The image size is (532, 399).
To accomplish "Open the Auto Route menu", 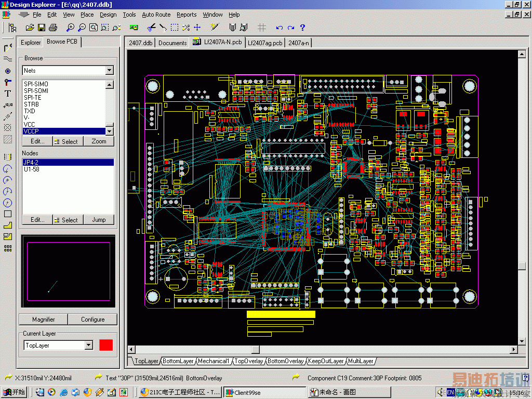I will pos(156,15).
